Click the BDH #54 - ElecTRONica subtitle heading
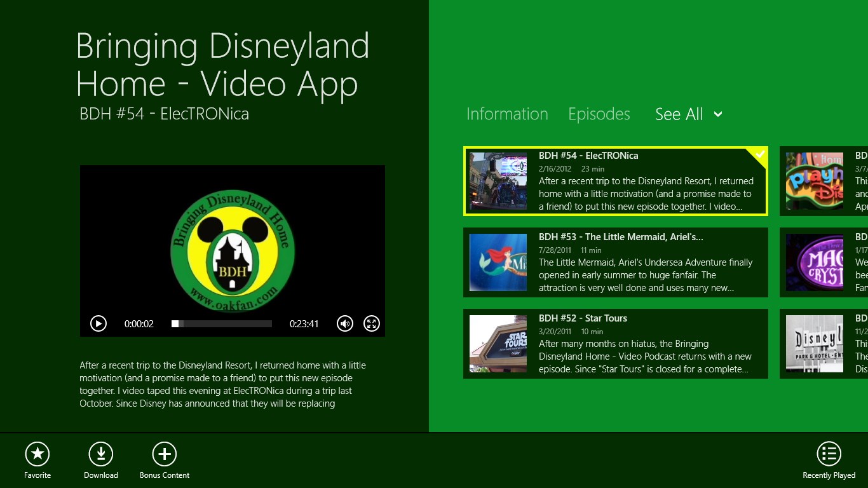The height and width of the screenshot is (488, 868). [x=165, y=114]
